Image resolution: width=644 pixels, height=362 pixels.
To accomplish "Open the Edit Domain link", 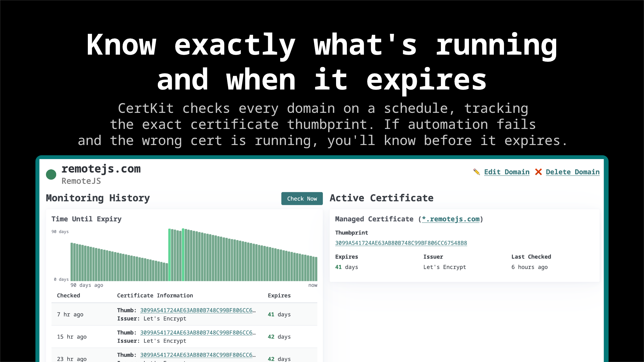I will [507, 172].
